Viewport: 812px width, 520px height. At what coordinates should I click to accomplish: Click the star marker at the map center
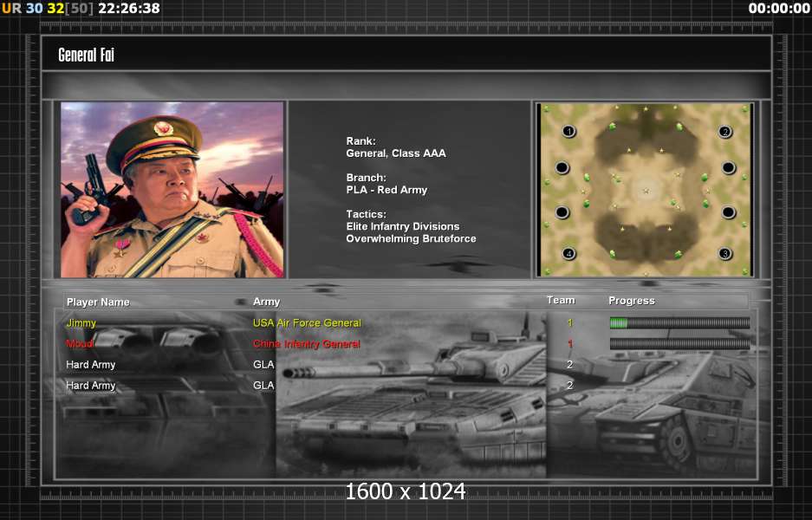646,192
